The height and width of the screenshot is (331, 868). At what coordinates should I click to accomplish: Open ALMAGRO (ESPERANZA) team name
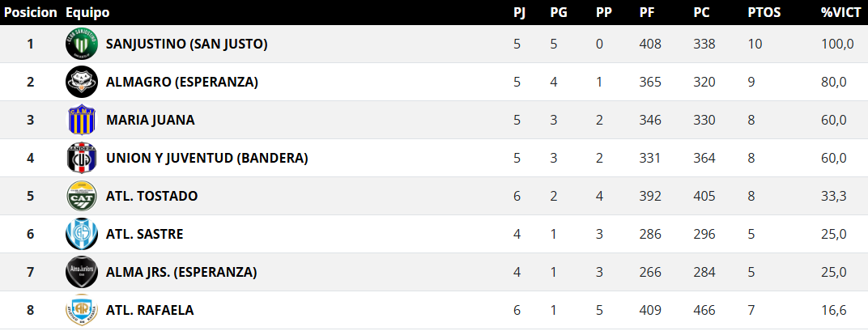click(x=181, y=82)
